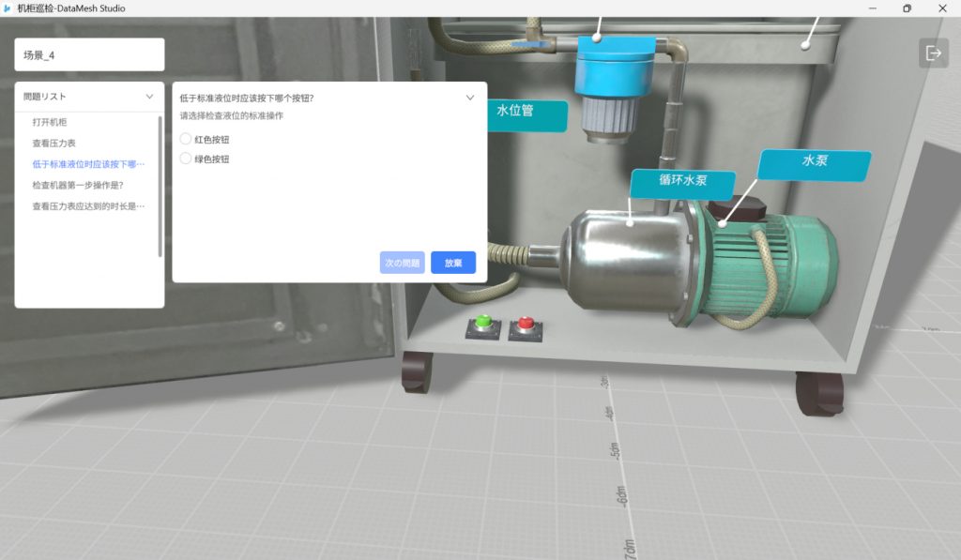Restore the window using the title bar button
The height and width of the screenshot is (560, 961).
[x=907, y=8]
